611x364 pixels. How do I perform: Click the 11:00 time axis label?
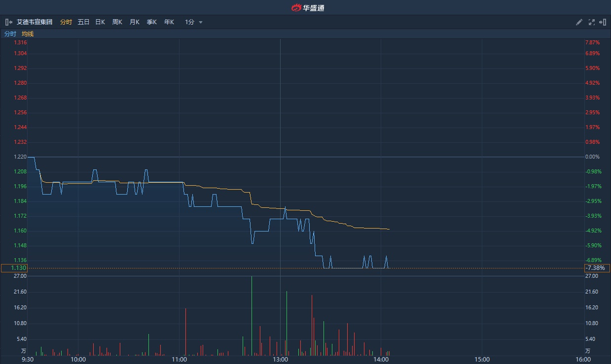pos(179,360)
